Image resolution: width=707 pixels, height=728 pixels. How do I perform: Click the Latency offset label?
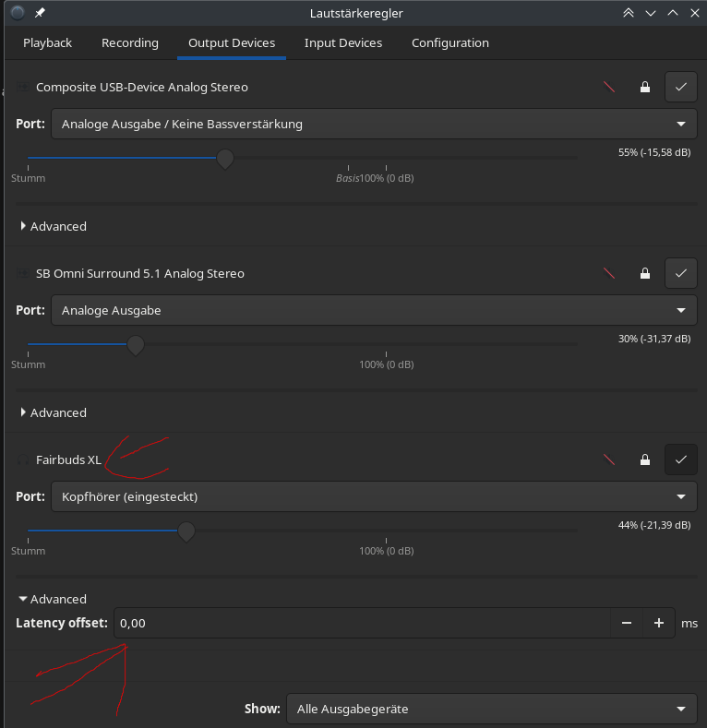pos(62,623)
